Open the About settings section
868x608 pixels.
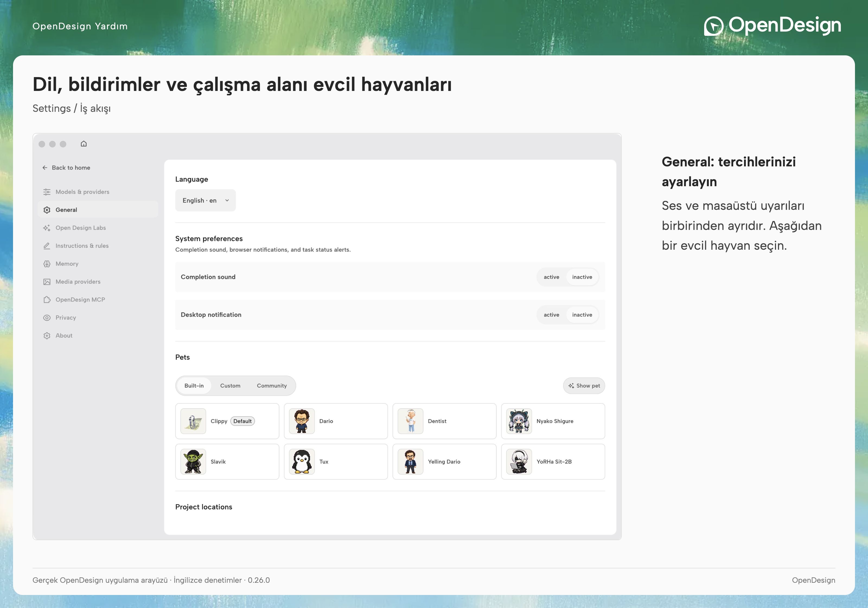coord(98,335)
